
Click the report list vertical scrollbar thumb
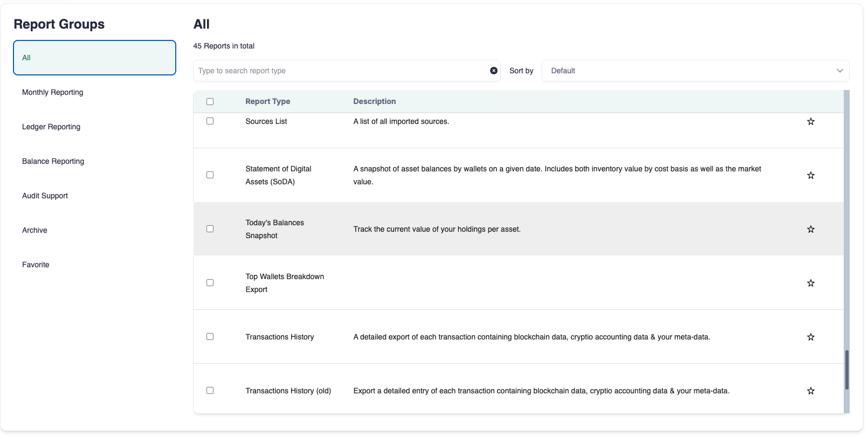pyautogui.click(x=846, y=370)
